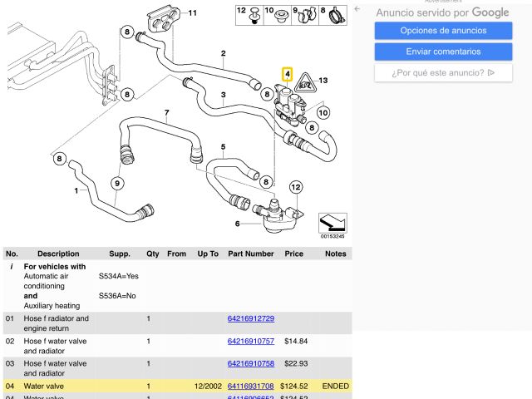The width and height of the screenshot is (532, 399).
Task: Open the highlighted part link 64116931708
Action: (x=250, y=386)
